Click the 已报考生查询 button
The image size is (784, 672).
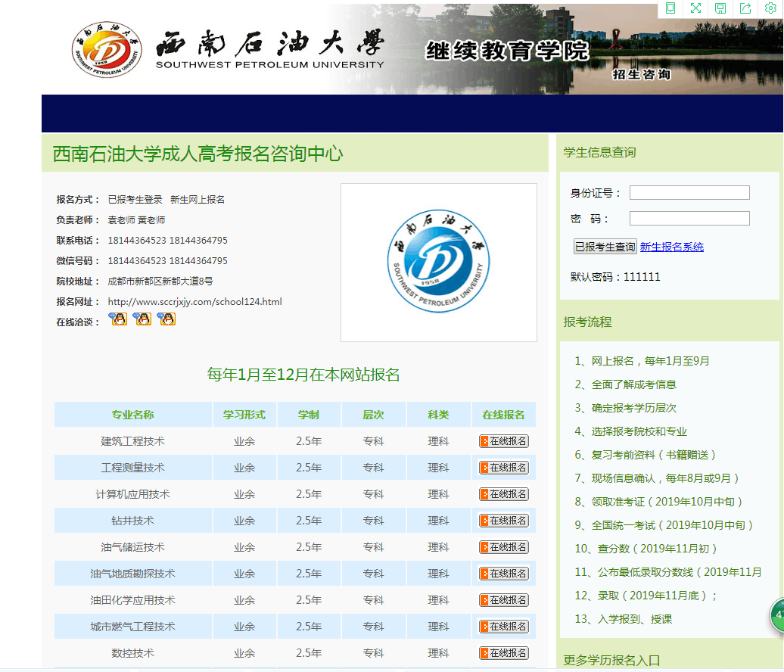click(605, 247)
